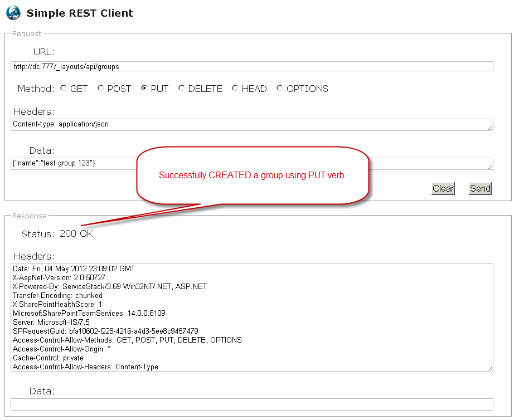Choose the POST method radio button

point(100,88)
